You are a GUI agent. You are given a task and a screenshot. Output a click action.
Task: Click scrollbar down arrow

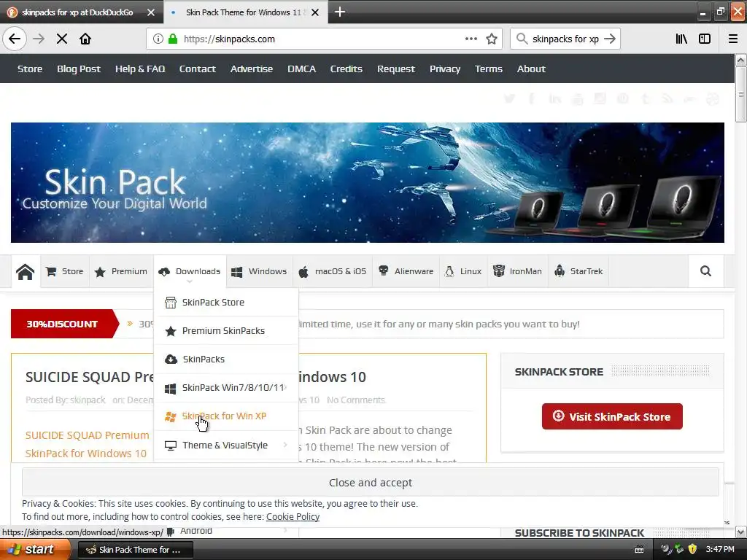click(741, 532)
